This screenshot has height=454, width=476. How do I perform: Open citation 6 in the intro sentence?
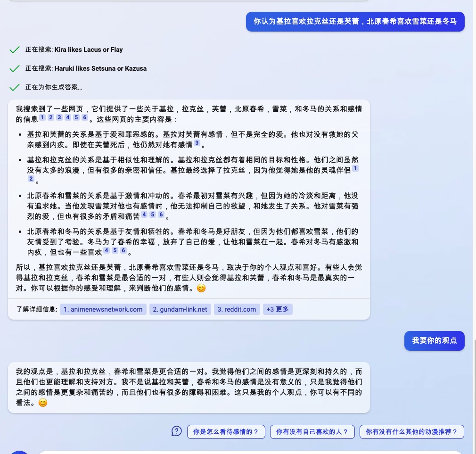[85, 117]
